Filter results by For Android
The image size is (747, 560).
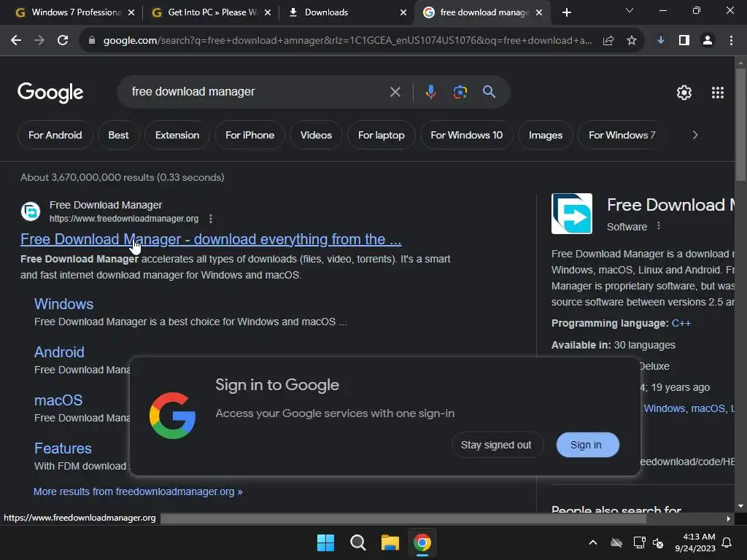pos(55,135)
